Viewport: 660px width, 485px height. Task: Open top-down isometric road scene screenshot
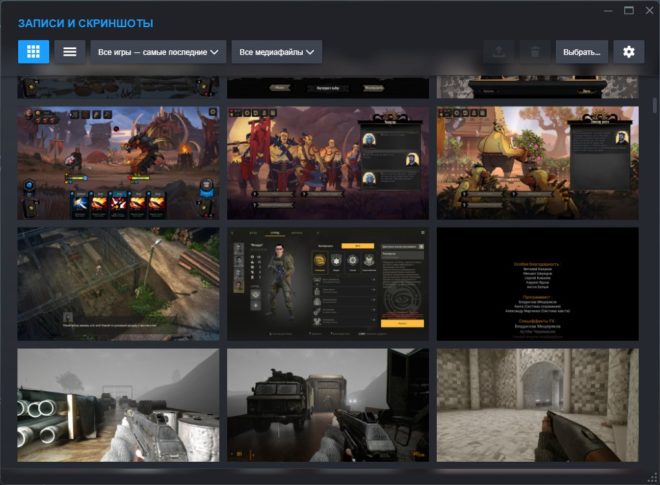pos(118,284)
